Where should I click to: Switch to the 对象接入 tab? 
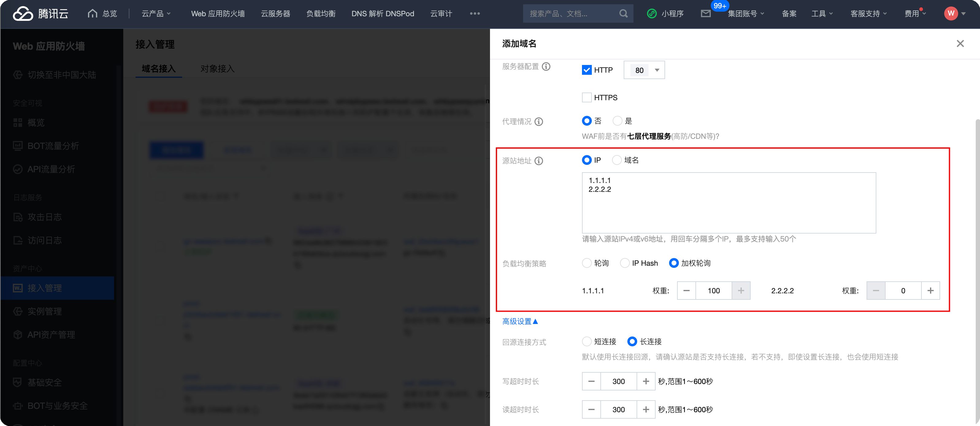pyautogui.click(x=217, y=69)
